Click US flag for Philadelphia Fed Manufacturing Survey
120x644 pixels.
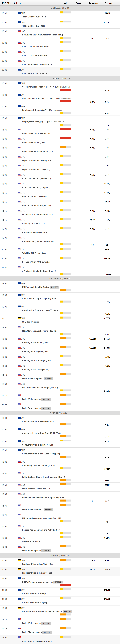pyautogui.click(x=20, y=494)
